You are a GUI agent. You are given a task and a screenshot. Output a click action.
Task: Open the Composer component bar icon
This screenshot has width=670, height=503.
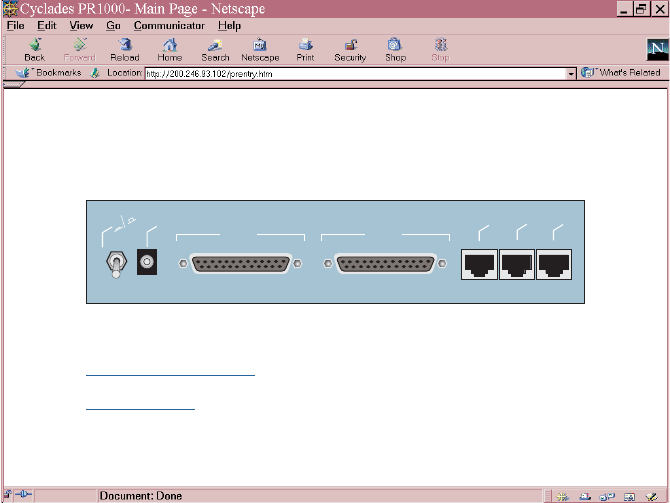[652, 496]
